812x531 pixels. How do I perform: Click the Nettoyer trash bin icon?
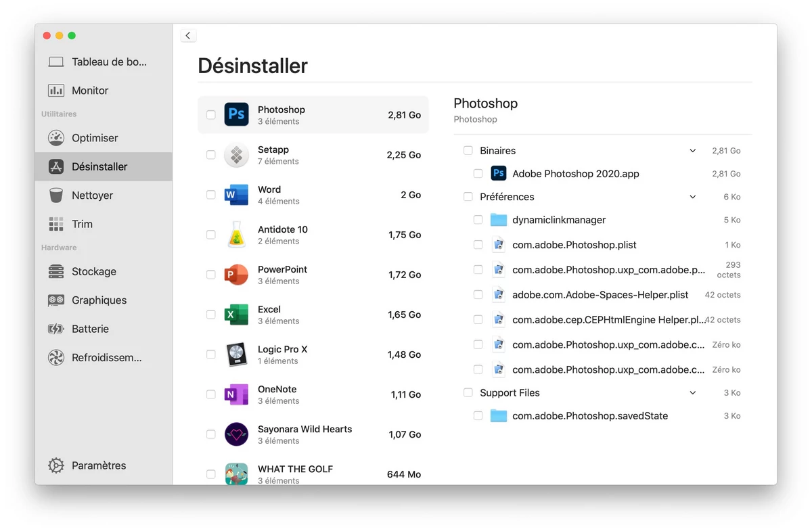(x=56, y=195)
